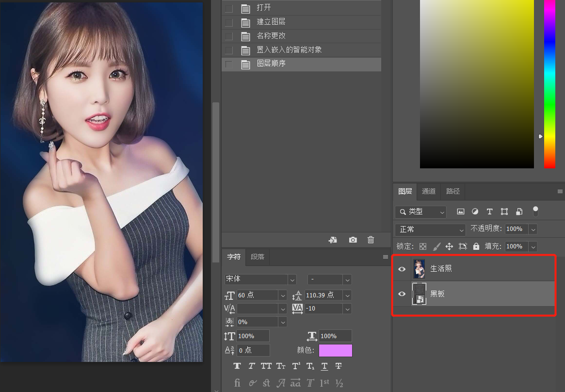Screen dimensions: 565x392
Task: Lock all with padlock icon
Action: [x=476, y=246]
